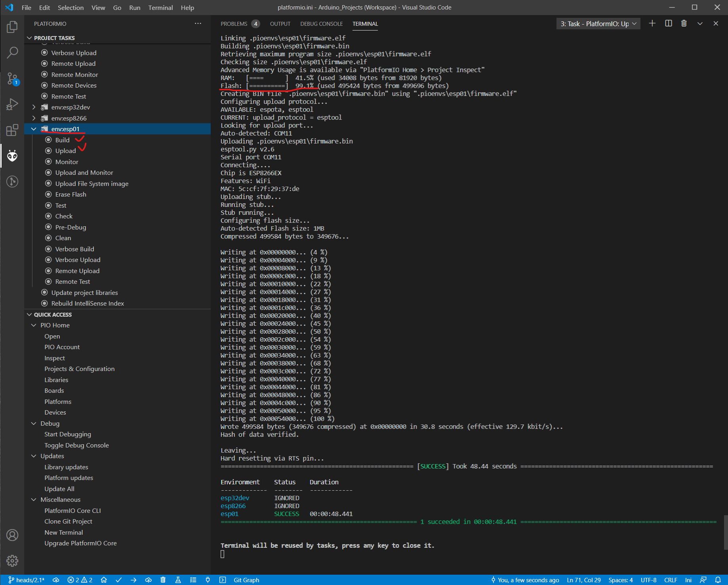Image resolution: width=728 pixels, height=585 pixels.
Task: Collapse the Miscellaneous group
Action: (34, 499)
